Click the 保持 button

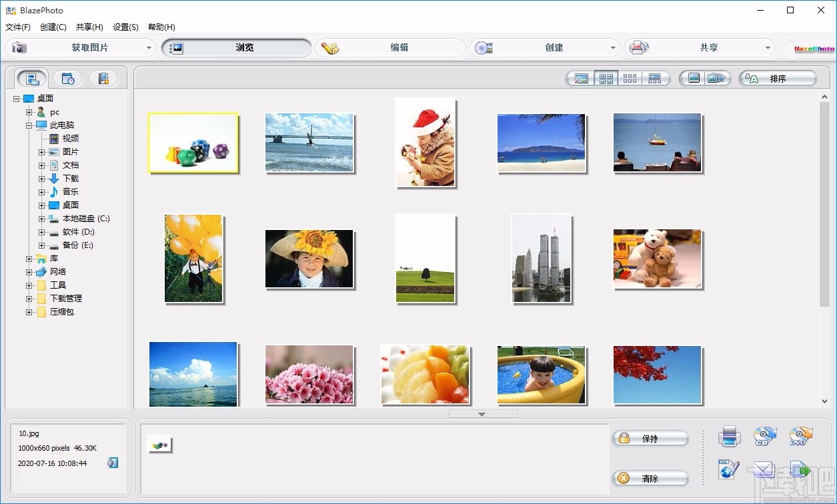(650, 438)
